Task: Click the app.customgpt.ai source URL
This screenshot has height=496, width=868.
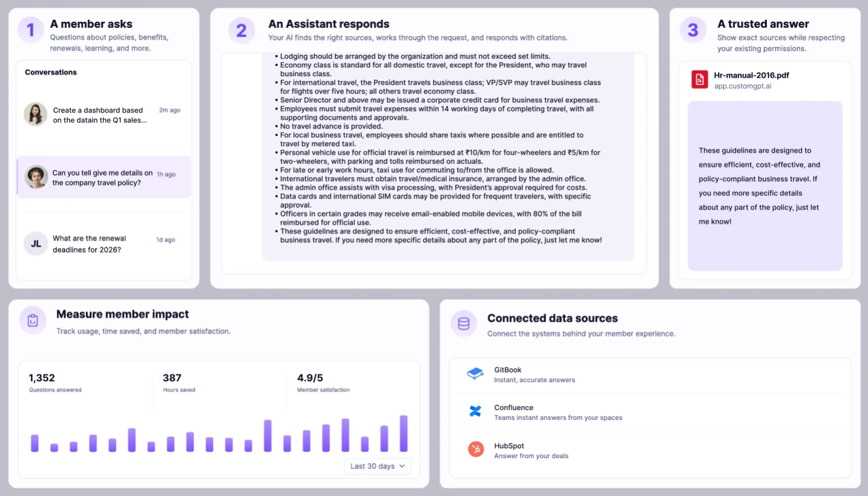Action: (x=743, y=86)
